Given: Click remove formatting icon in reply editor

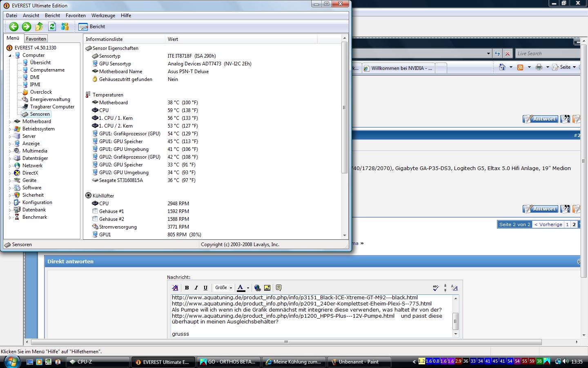Looking at the screenshot, I should click(175, 288).
